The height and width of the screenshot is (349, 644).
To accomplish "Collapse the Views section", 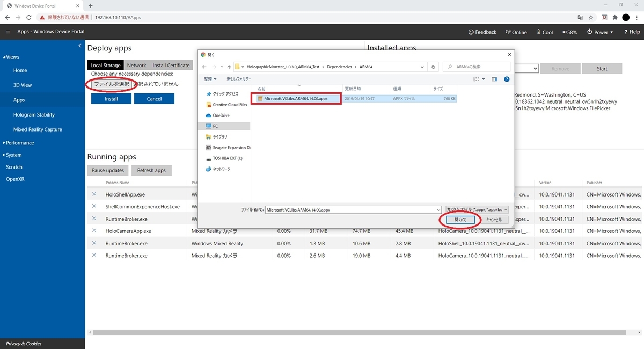I will pos(11,57).
